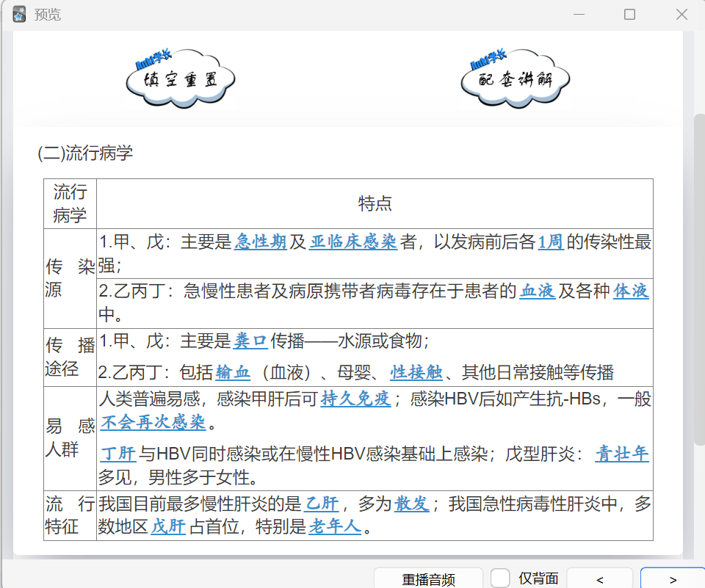This screenshot has width=705, height=588.
Task: Minimize the 预览 window
Action: [x=579, y=15]
